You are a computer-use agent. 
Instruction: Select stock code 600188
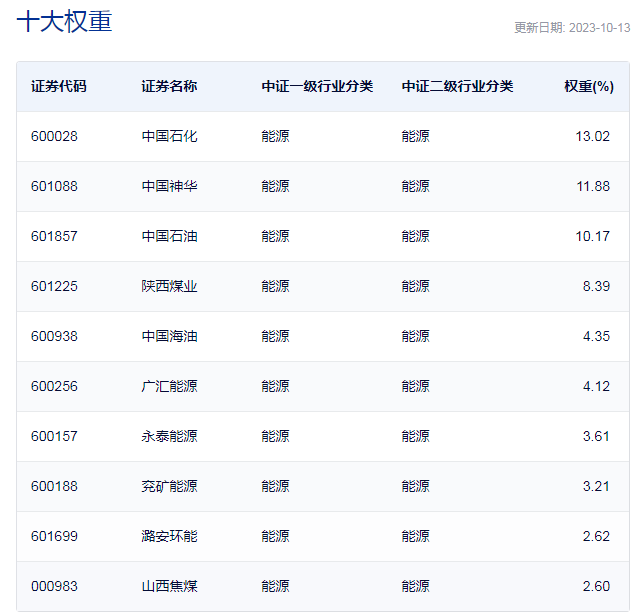click(54, 486)
